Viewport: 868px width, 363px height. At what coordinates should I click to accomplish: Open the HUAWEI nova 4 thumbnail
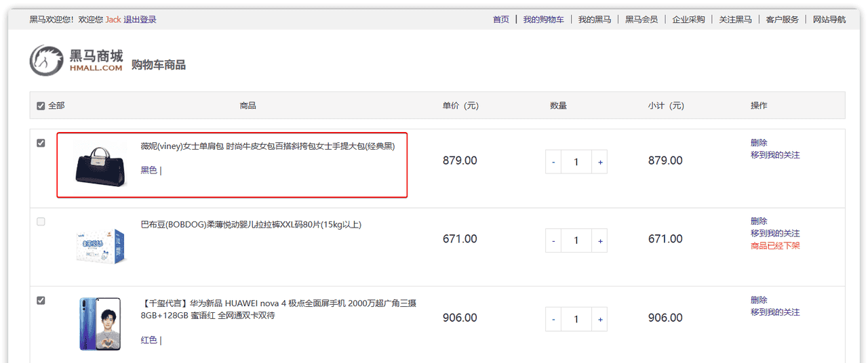pos(100,324)
